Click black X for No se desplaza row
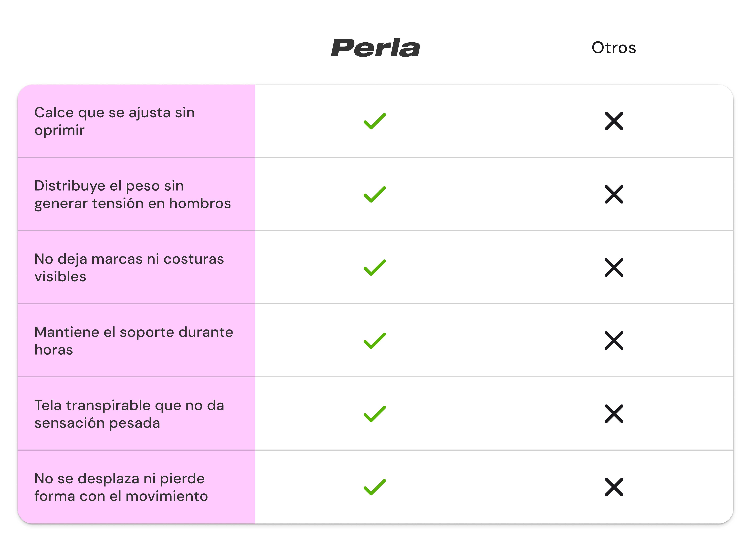 [614, 487]
